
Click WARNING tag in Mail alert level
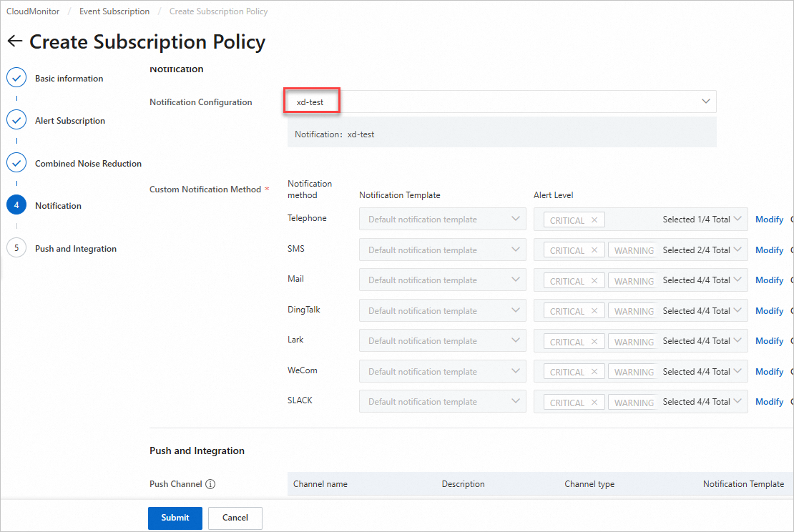tap(634, 281)
